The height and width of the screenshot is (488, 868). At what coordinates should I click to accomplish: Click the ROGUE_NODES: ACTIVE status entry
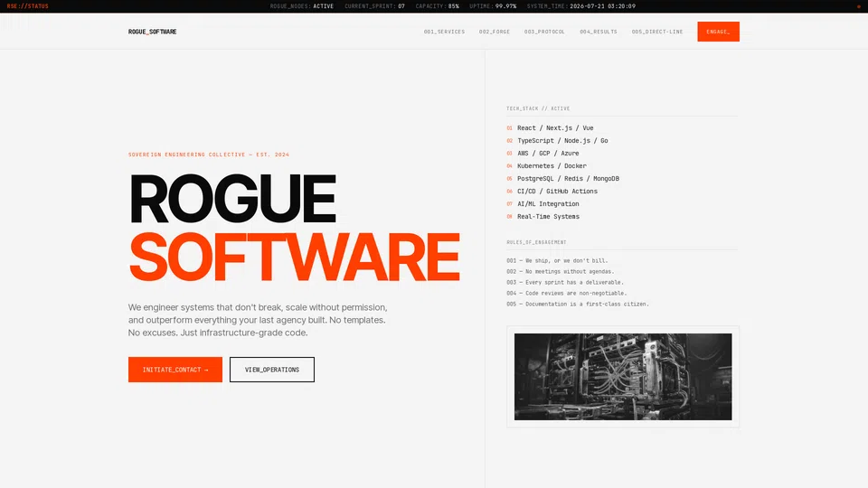[x=302, y=6]
